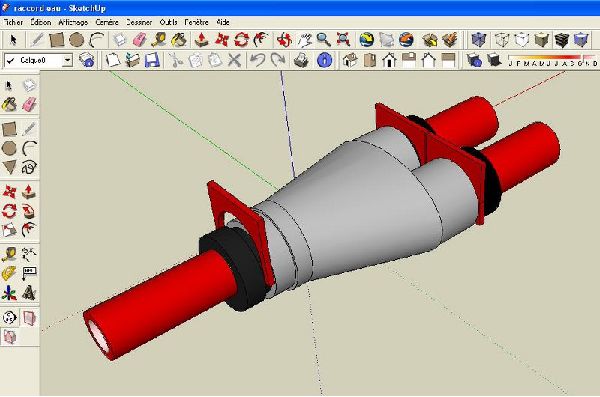Open Model Info blue icon
600x397 pixels.
[x=324, y=60]
